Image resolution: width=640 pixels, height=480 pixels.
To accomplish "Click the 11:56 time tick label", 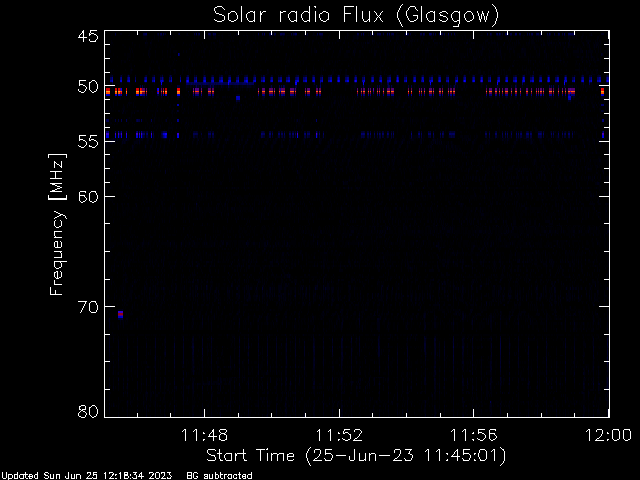I will [473, 435].
